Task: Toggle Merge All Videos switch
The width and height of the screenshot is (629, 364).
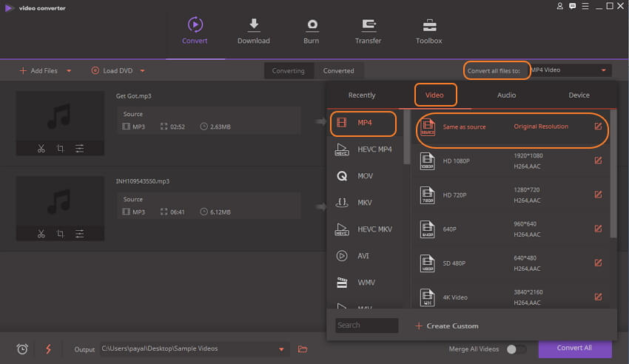Action: coord(516,349)
